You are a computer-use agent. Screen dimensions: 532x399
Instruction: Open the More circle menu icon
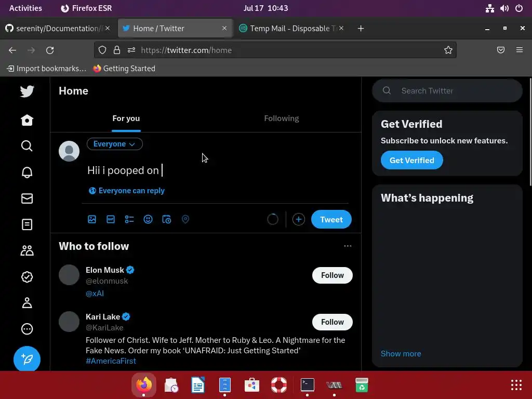click(x=27, y=329)
